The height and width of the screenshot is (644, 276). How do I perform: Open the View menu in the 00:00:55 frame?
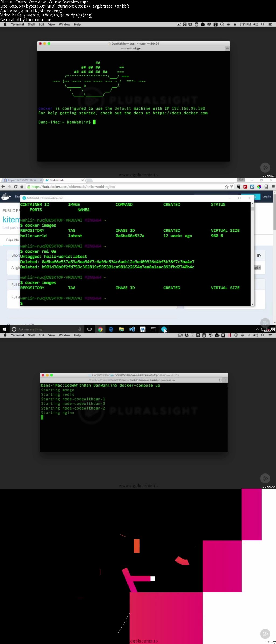pyautogui.click(x=51, y=335)
